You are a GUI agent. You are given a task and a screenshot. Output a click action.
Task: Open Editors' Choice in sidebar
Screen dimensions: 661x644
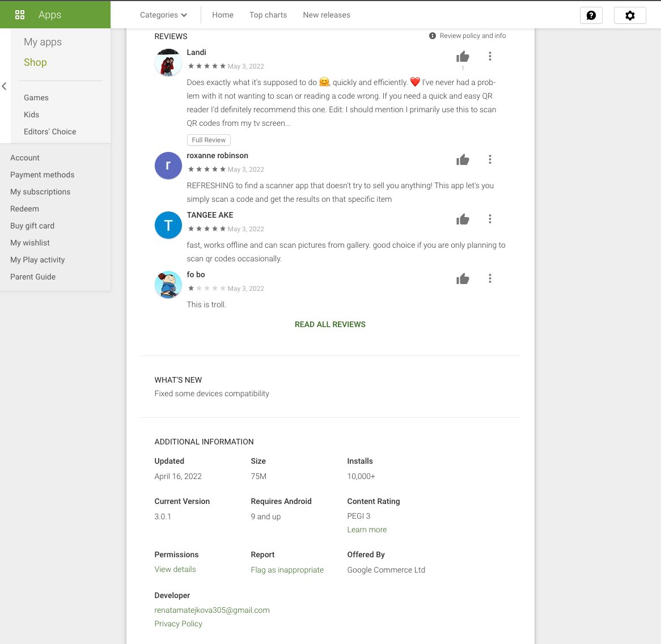pos(50,132)
